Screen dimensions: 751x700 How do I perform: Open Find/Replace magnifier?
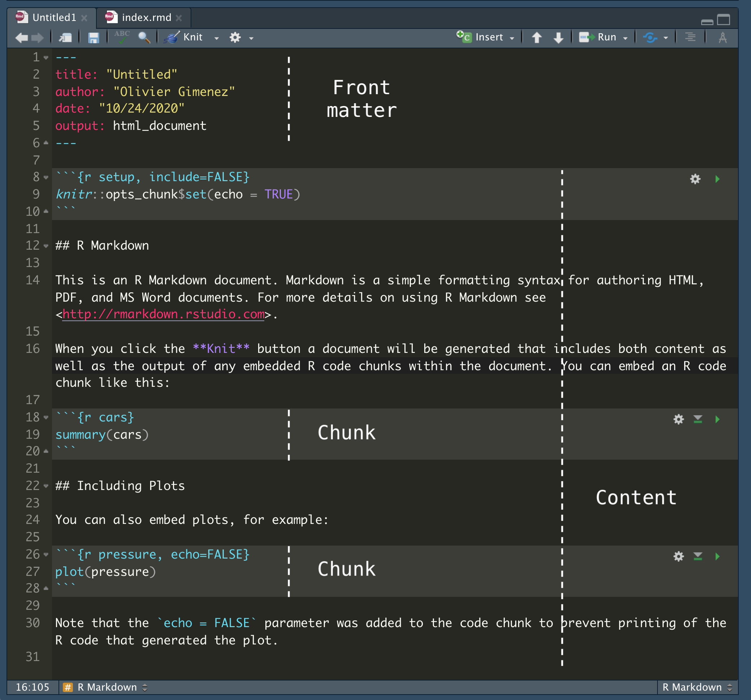coord(144,38)
